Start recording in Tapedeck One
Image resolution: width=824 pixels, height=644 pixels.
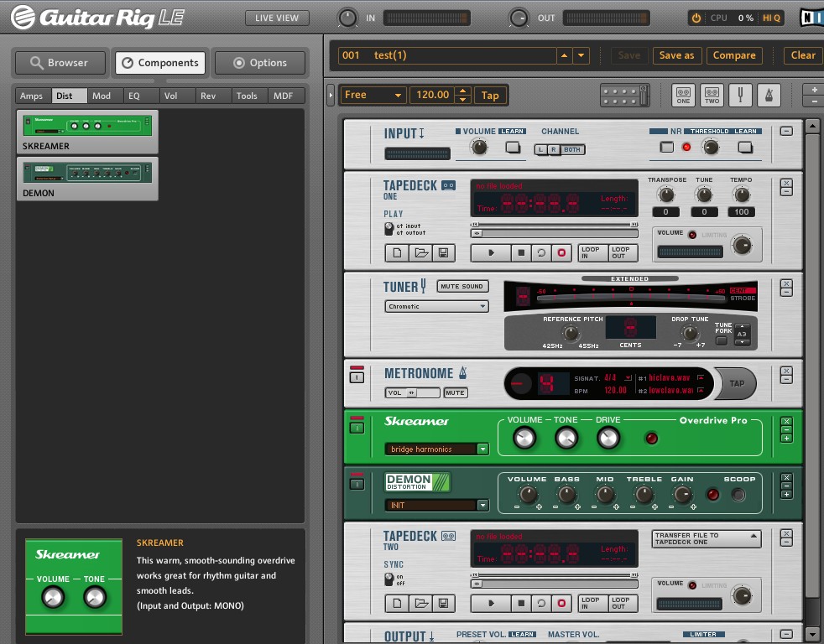[x=561, y=252]
